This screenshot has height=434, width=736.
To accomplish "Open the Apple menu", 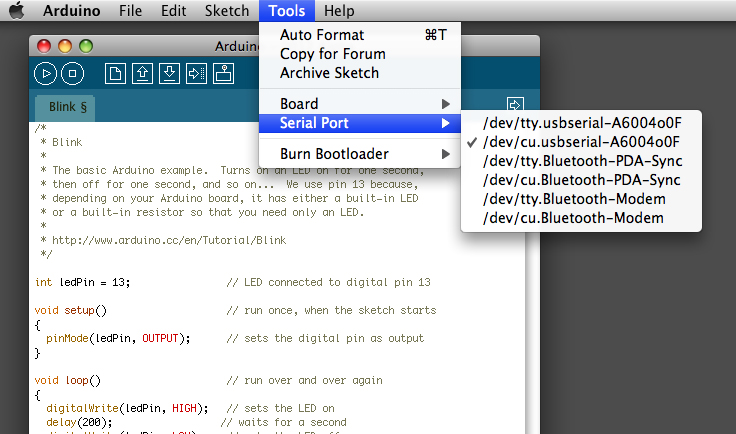I will (17, 11).
